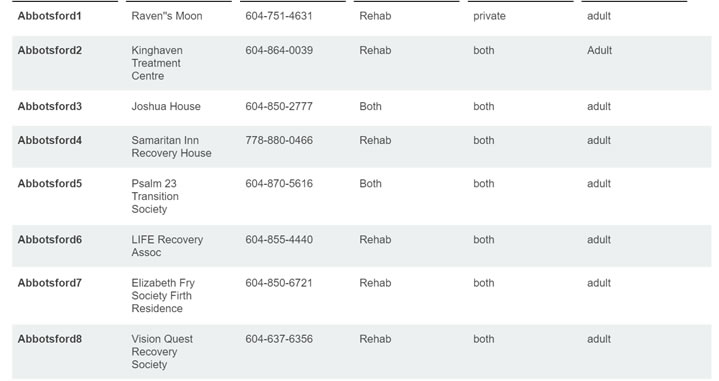719x381 pixels.
Task: Click phone number 604-864-0039
Action: click(x=279, y=50)
